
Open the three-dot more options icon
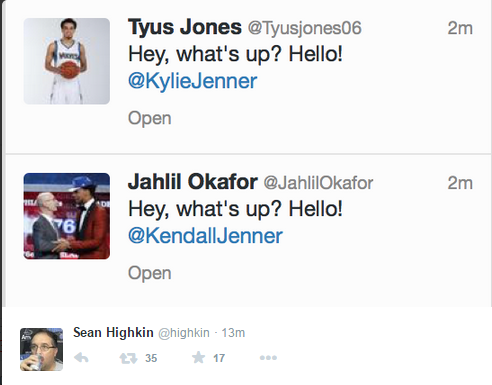[268, 358]
